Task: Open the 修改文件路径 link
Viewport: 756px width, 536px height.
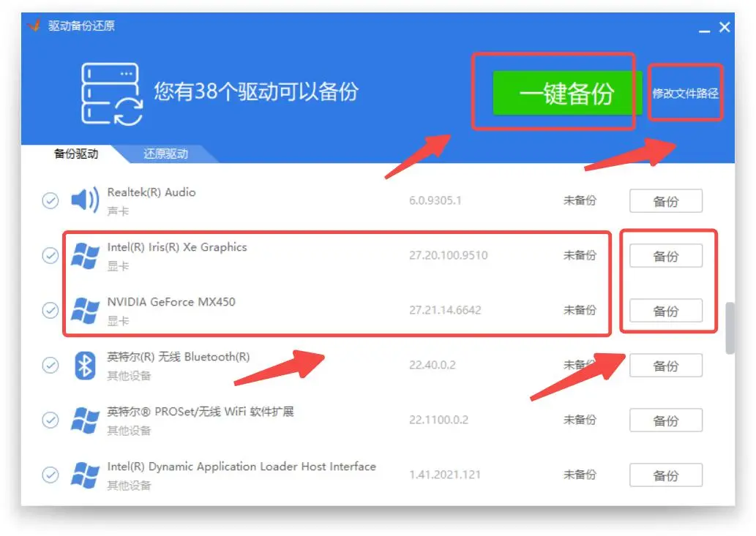Action: [x=685, y=94]
